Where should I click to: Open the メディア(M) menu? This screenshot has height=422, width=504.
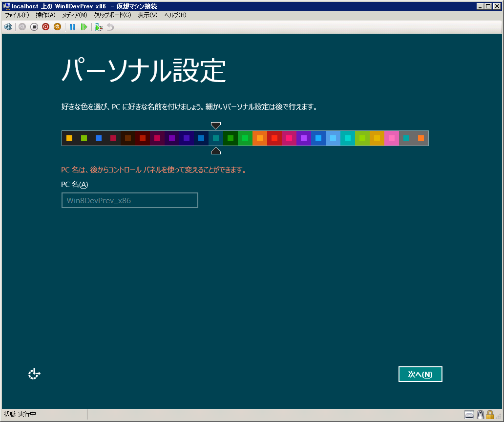pos(74,15)
